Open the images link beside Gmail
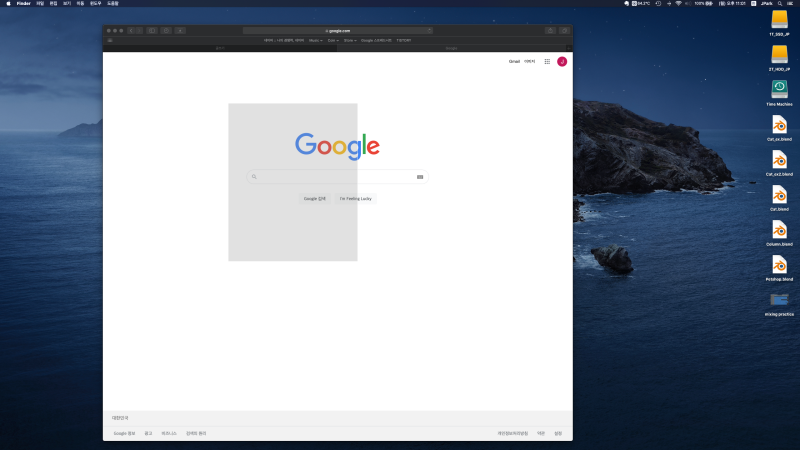This screenshot has height=450, width=800. coord(530,62)
